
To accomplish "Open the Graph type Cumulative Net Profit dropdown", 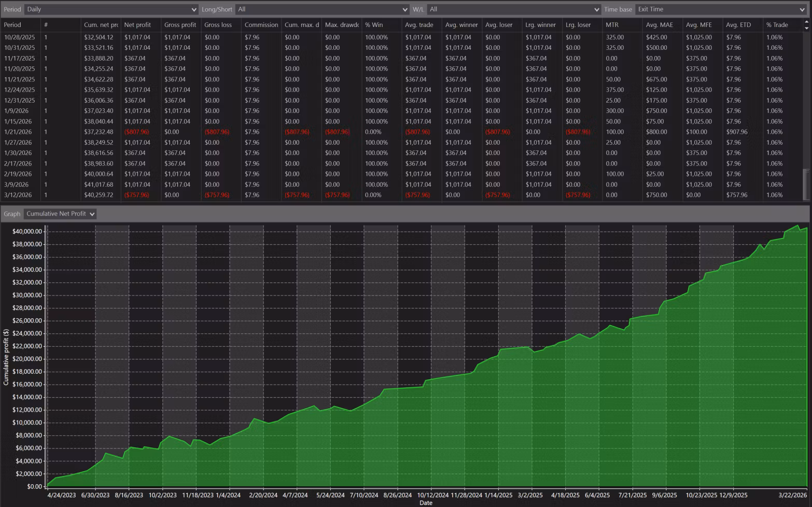I will 60,214.
